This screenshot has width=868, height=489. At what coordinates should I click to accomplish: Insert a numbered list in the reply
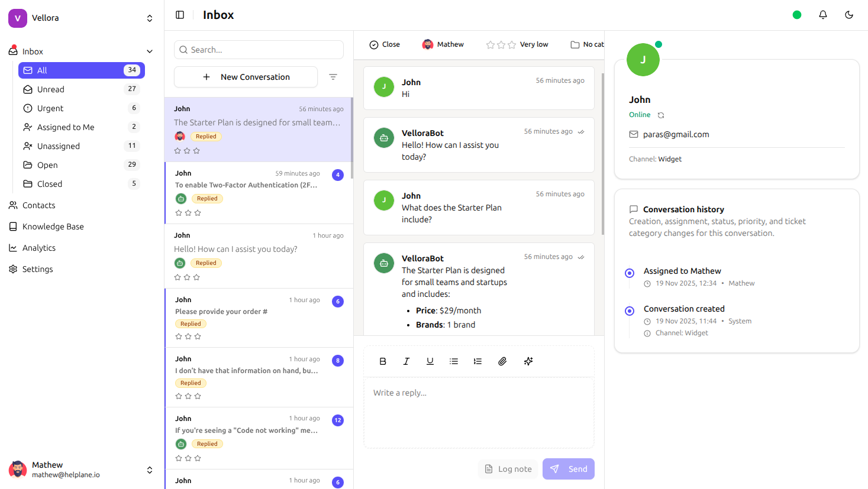(477, 361)
